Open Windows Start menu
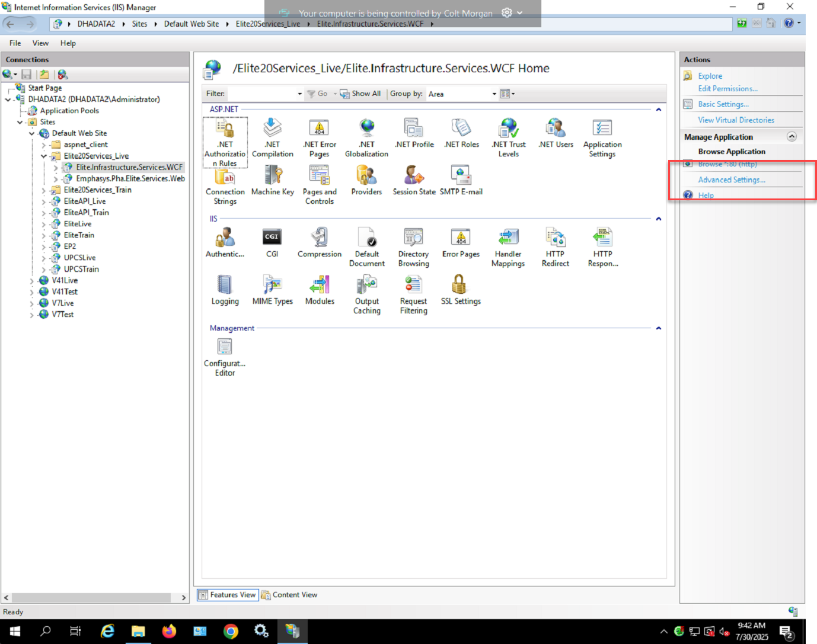 15,631
